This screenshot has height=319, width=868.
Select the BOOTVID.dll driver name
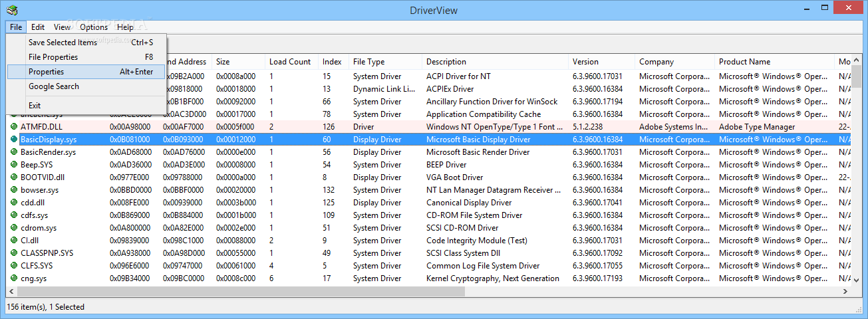point(43,177)
